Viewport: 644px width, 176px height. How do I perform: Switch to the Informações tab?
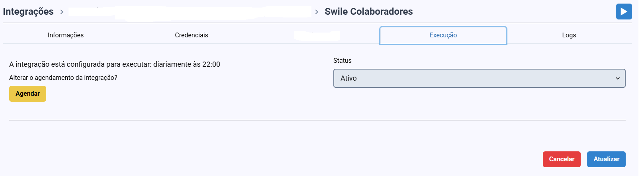tap(66, 35)
